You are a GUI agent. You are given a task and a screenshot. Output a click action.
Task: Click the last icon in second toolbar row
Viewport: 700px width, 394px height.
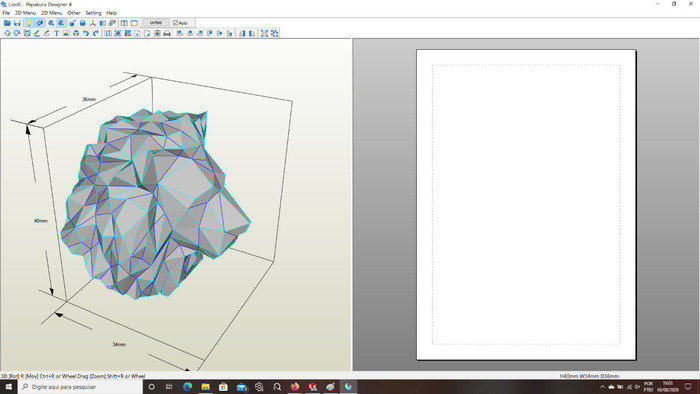(275, 33)
